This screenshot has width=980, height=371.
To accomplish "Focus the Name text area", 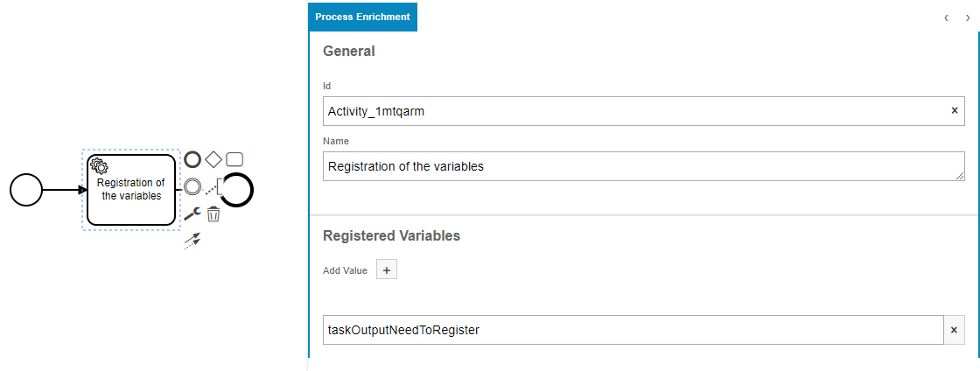I will tap(644, 167).
